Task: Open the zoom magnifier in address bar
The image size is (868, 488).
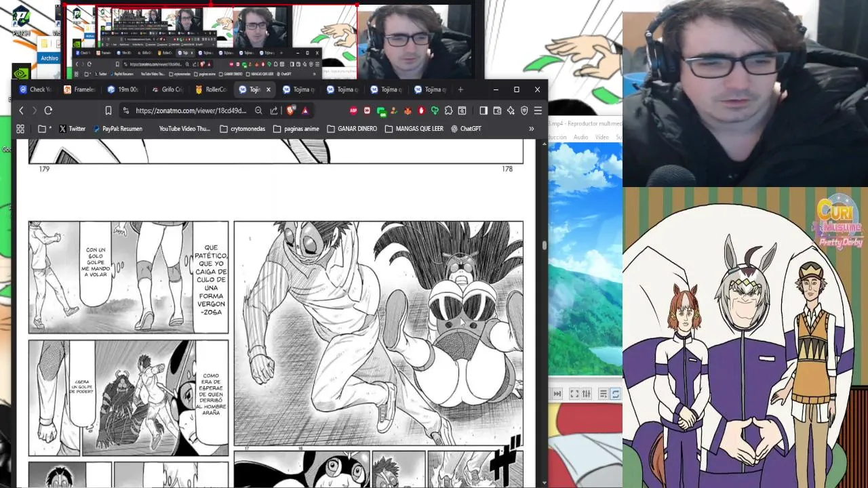Action: click(258, 110)
